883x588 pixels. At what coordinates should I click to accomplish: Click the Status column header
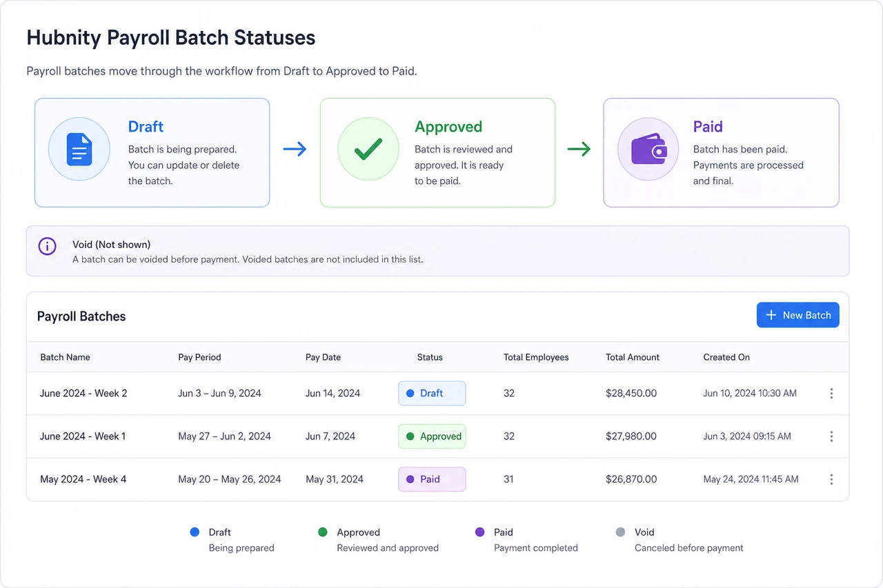pyautogui.click(x=430, y=357)
